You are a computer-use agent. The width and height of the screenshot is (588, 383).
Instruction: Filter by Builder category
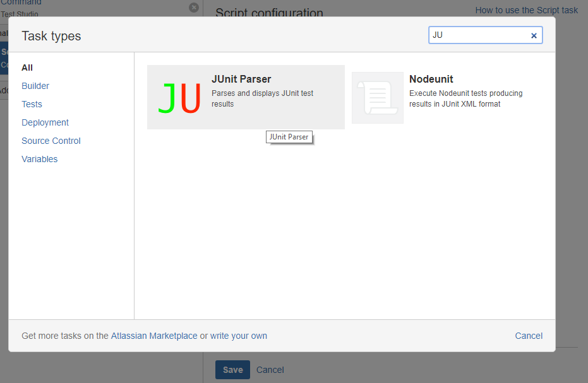(35, 86)
